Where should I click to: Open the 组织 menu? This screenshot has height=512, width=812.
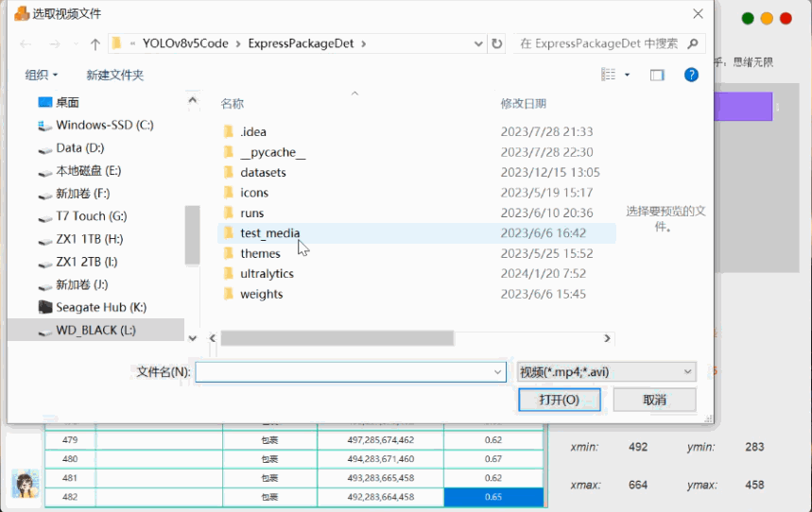click(42, 75)
